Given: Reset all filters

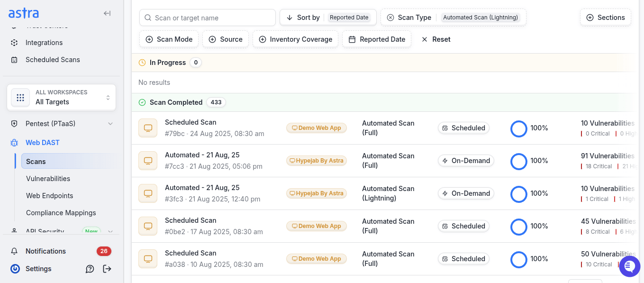Looking at the screenshot, I should [x=436, y=39].
